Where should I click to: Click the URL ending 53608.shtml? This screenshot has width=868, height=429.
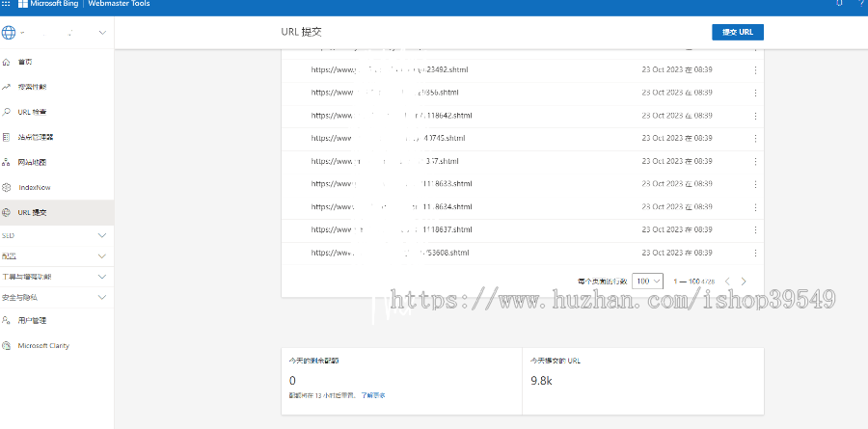(x=390, y=253)
